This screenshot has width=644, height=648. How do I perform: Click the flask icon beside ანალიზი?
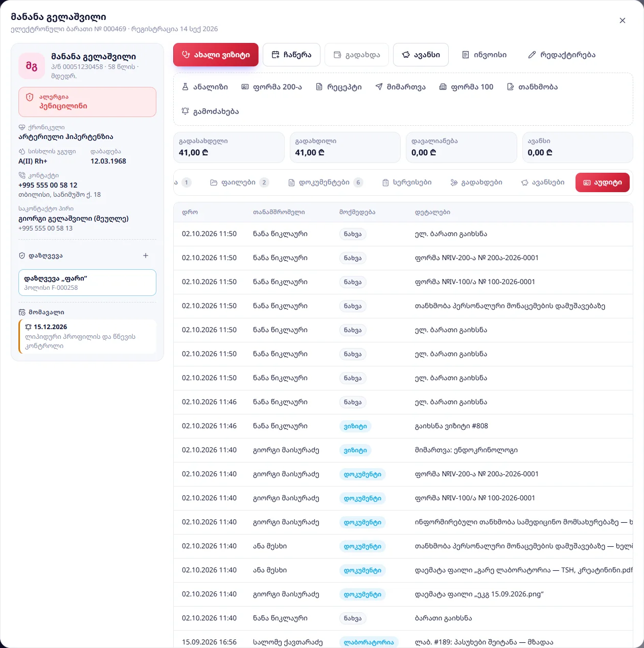tap(186, 87)
